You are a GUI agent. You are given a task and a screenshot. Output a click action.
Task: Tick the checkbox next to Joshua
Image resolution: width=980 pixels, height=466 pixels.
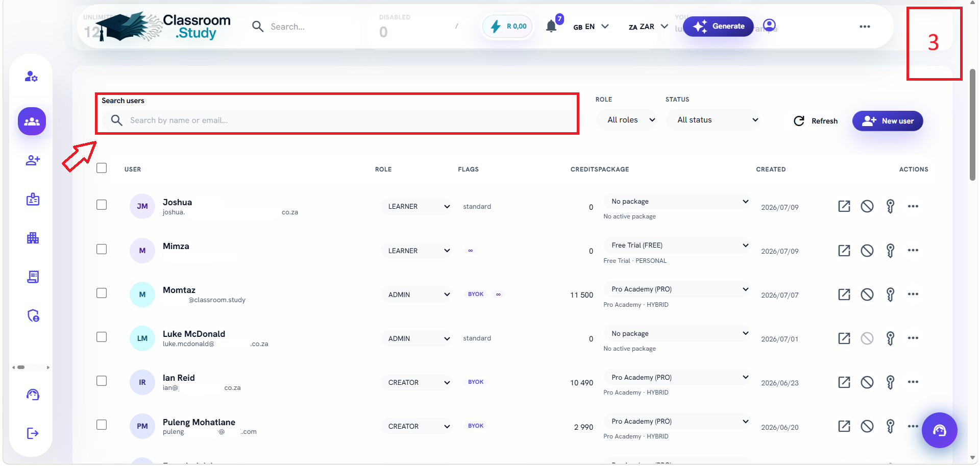[x=102, y=205]
